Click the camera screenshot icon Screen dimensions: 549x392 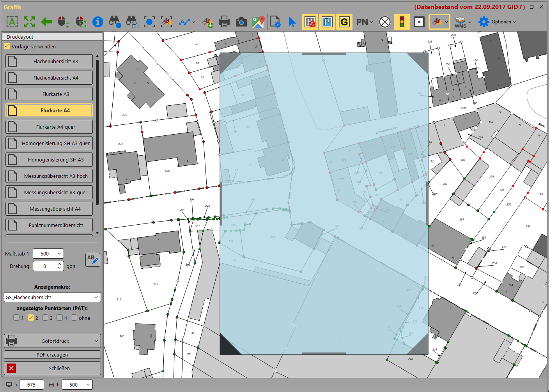coord(241,22)
